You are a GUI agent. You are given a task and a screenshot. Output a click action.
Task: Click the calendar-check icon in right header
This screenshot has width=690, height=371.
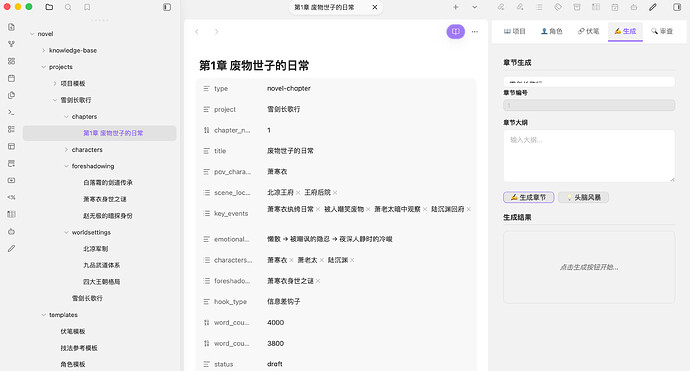click(615, 7)
